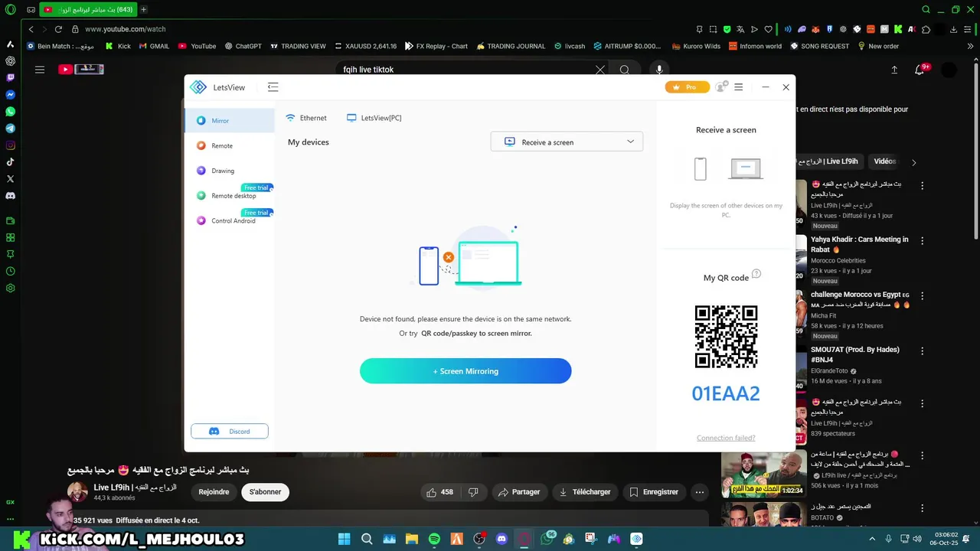Open WhatsApp in Opera sidebar
This screenshot has height=551, width=980.
tap(10, 112)
